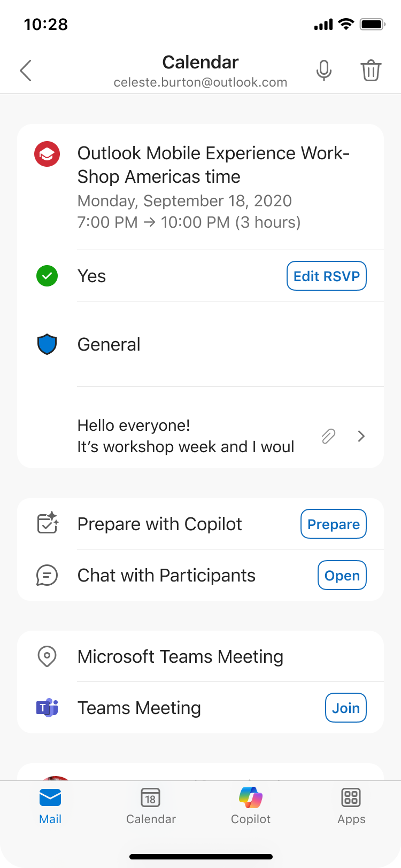Tap the microphone dictation icon
This screenshot has height=868, width=401.
click(x=324, y=70)
